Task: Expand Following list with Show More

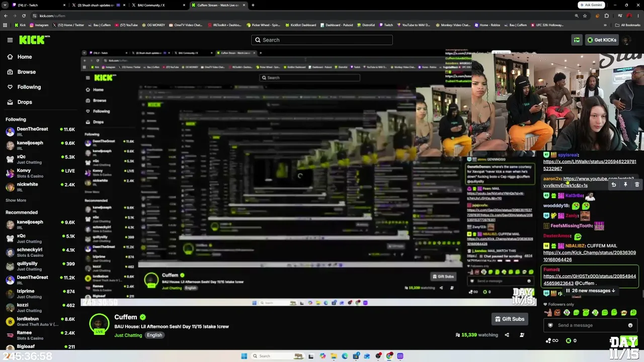Action: [16, 200]
